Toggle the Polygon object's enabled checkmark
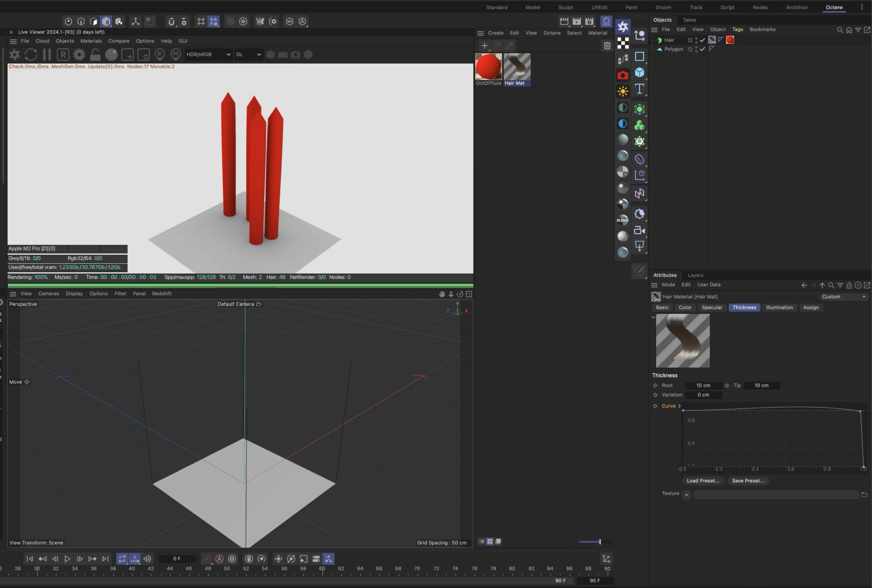This screenshot has height=588, width=872. click(702, 49)
